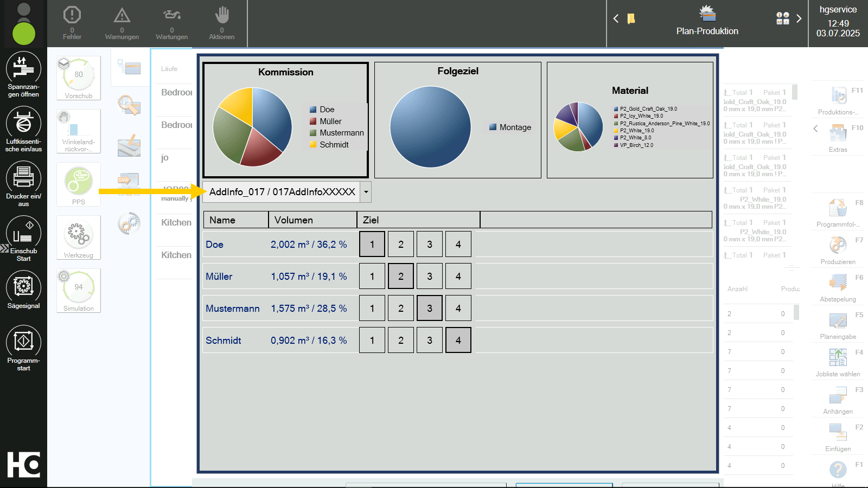
Task: Click the Jobliste wählen F4 button
Action: click(838, 362)
